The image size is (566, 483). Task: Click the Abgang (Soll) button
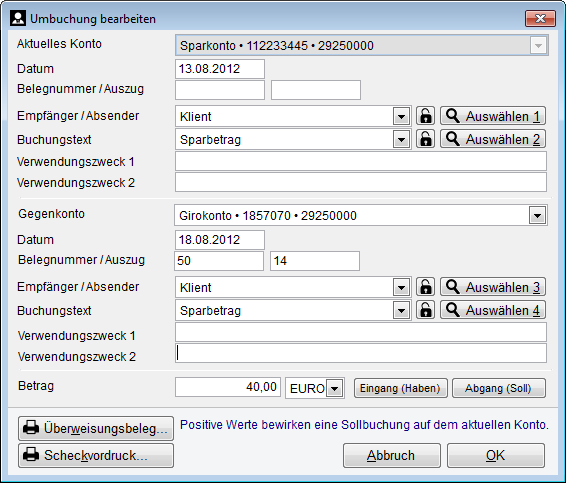coord(499,388)
